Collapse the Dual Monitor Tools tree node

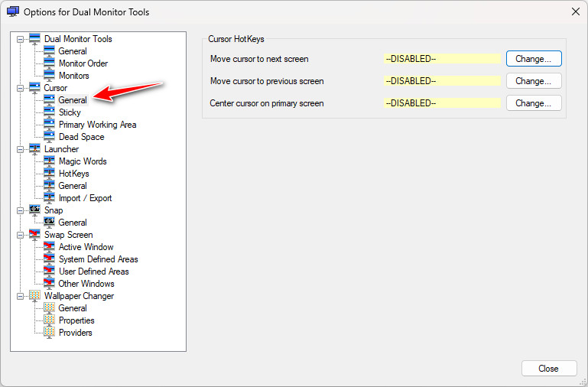(20, 39)
